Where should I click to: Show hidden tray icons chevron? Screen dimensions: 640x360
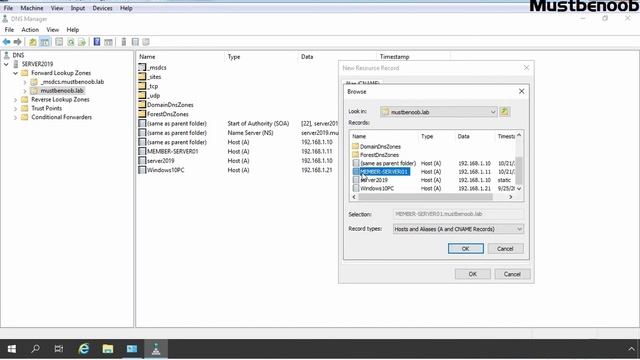[631, 349]
